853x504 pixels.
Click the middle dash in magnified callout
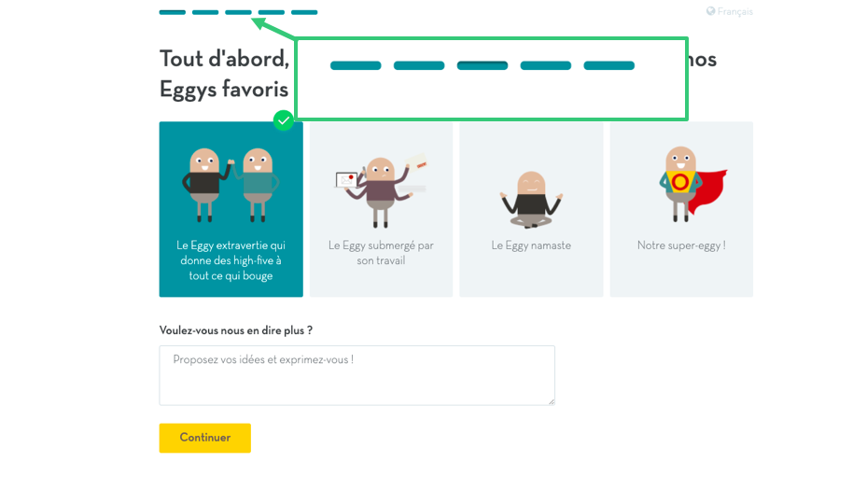point(482,66)
